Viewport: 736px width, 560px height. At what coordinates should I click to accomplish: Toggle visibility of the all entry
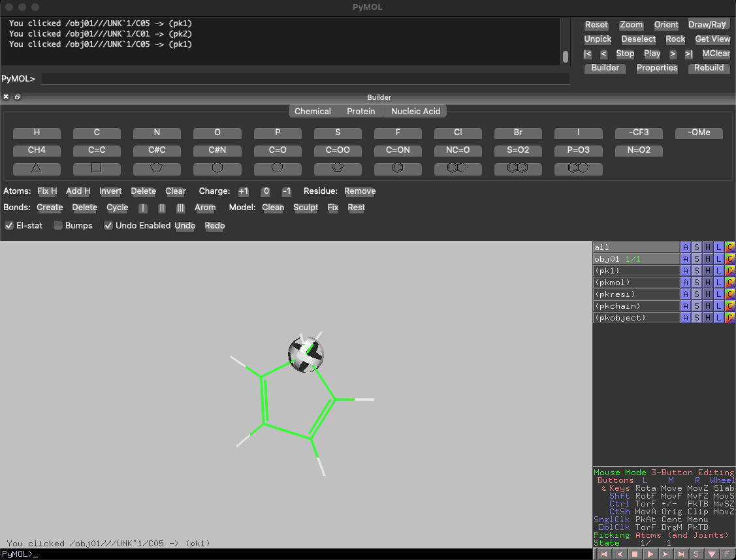(636, 247)
